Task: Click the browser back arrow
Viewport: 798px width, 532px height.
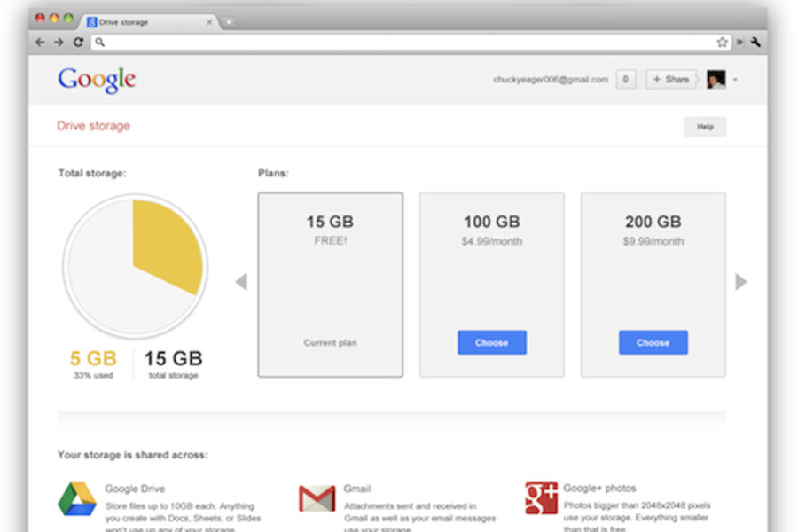Action: [x=40, y=42]
